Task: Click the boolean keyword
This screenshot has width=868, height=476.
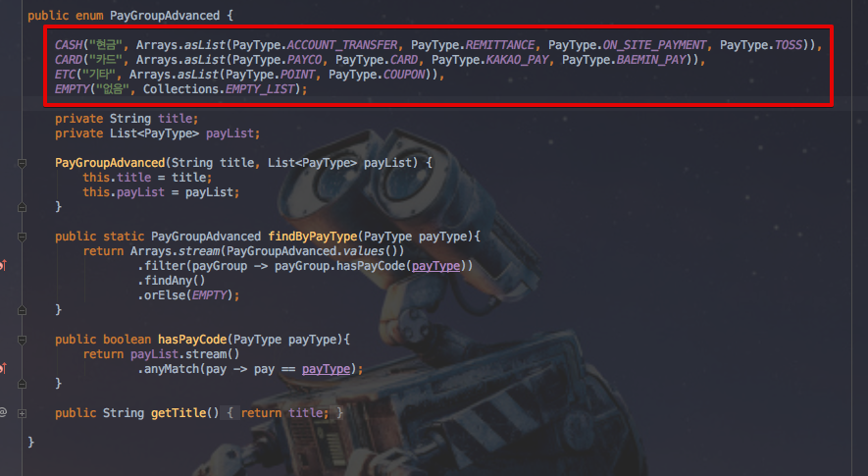Action: (x=127, y=340)
